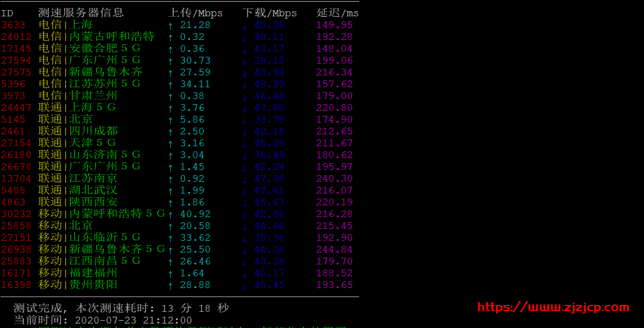Click the "电信|内蒙古呼和浩特" server entry
This screenshot has width=644, height=328.
tap(97, 37)
